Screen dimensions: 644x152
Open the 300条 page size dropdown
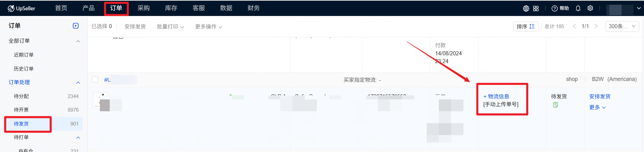(x=622, y=26)
